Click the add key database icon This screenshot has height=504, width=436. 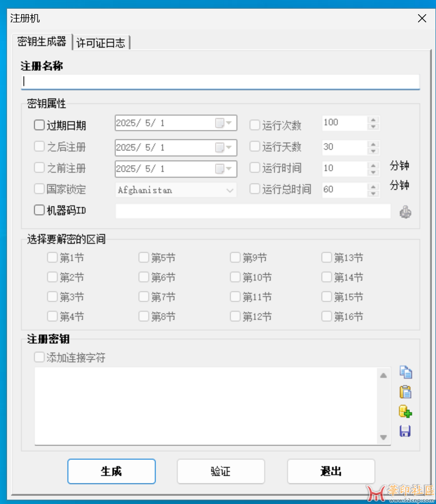click(x=406, y=412)
